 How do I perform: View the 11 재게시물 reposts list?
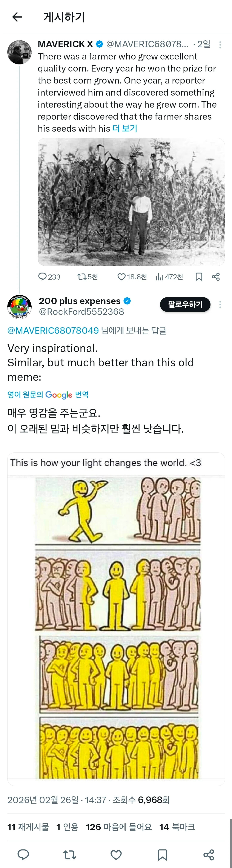click(28, 827)
